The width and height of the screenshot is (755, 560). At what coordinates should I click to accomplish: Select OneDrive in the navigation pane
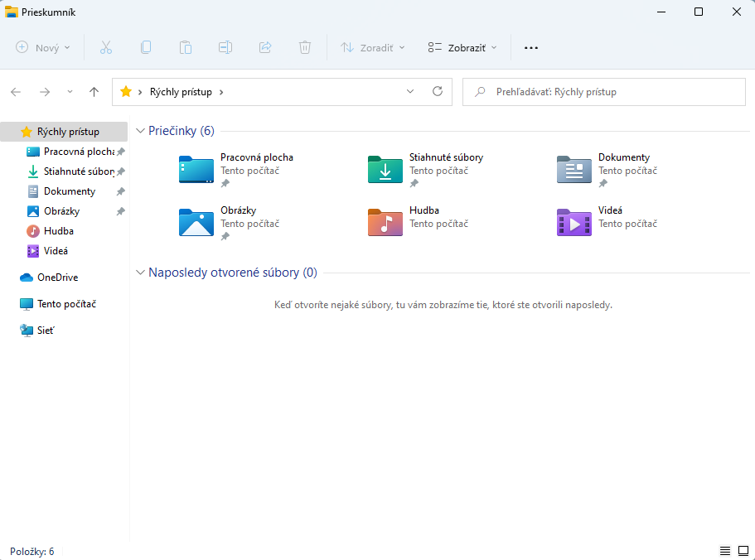(x=57, y=278)
